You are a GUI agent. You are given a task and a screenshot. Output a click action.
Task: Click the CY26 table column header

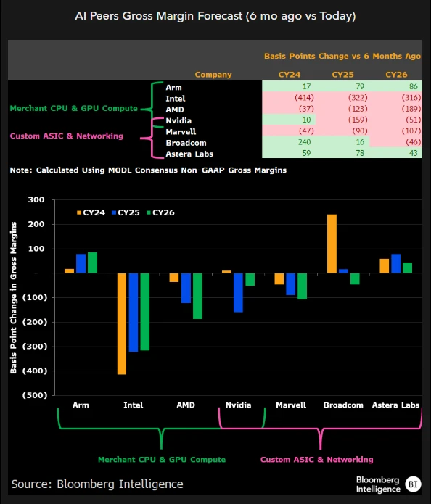[x=396, y=75]
